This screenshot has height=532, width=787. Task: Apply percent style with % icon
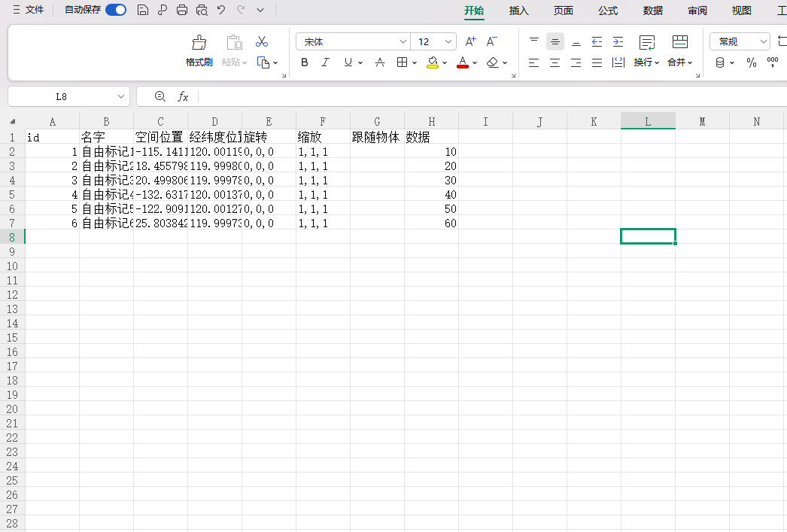(751, 63)
